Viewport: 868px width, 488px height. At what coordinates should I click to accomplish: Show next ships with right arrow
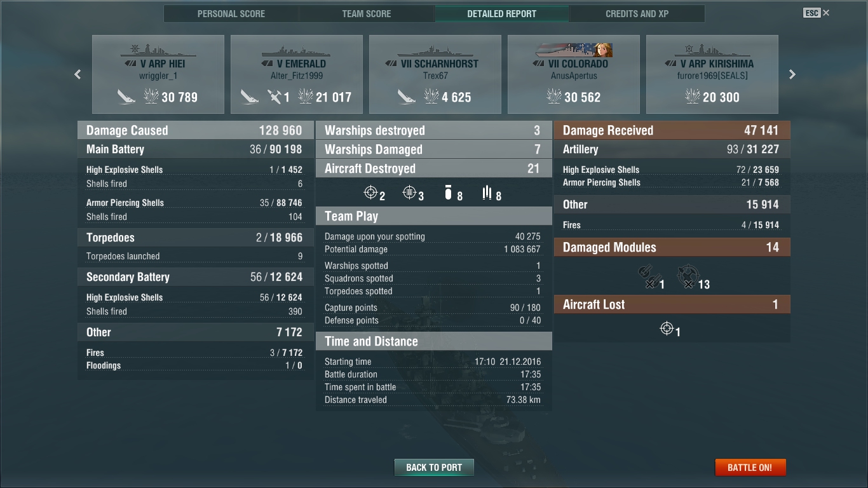[x=792, y=74]
